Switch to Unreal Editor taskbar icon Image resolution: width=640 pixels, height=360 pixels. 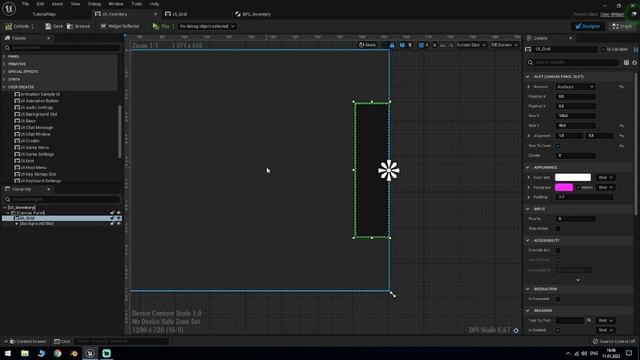click(90, 353)
